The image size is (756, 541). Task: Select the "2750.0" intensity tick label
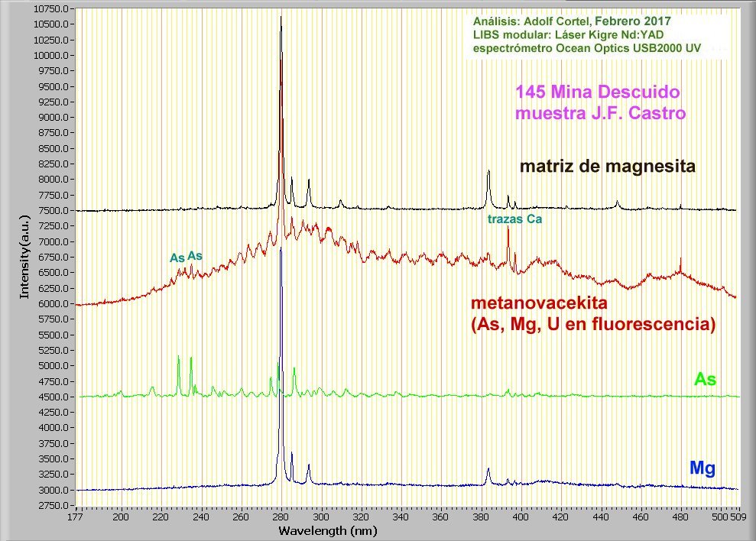(x=53, y=506)
